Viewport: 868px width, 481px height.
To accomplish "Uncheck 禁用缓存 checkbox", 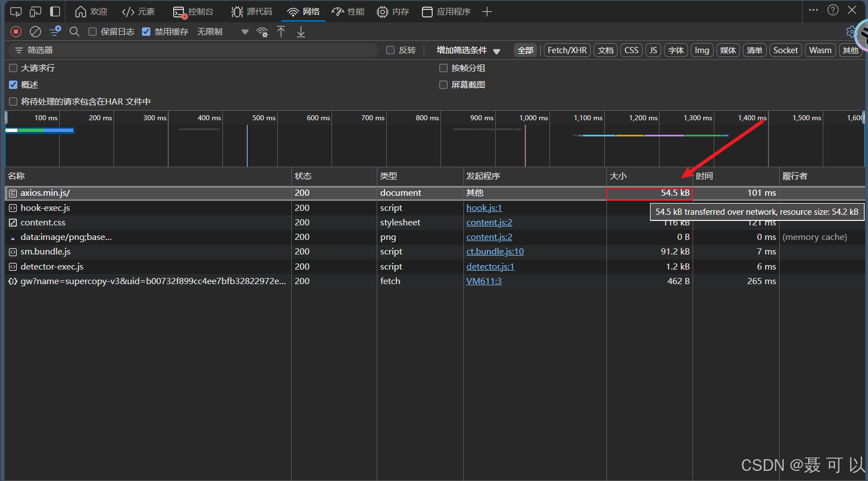I will tap(146, 32).
